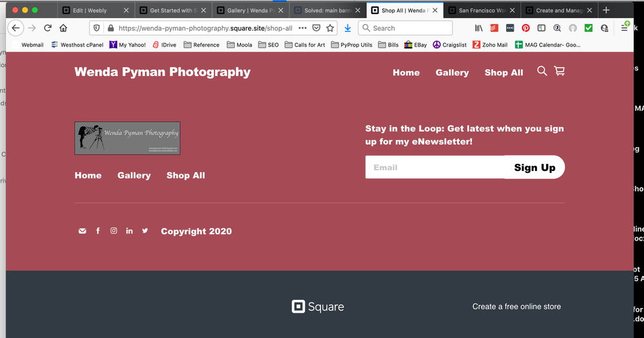Image resolution: width=644 pixels, height=338 pixels.
Task: Open the site search magnifier icon
Action: click(x=542, y=71)
